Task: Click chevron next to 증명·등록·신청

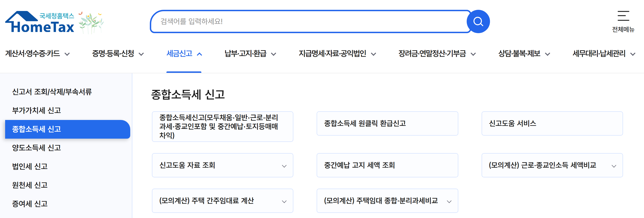Action: click(141, 54)
